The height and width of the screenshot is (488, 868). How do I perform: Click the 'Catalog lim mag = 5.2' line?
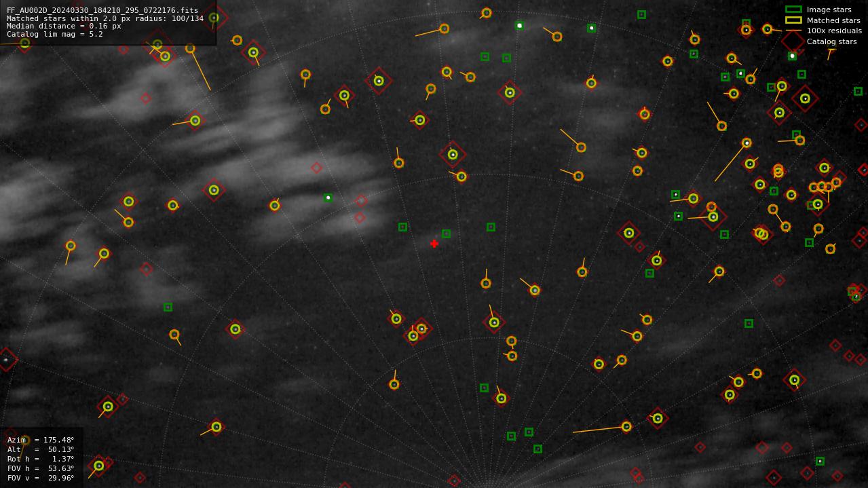(x=55, y=34)
